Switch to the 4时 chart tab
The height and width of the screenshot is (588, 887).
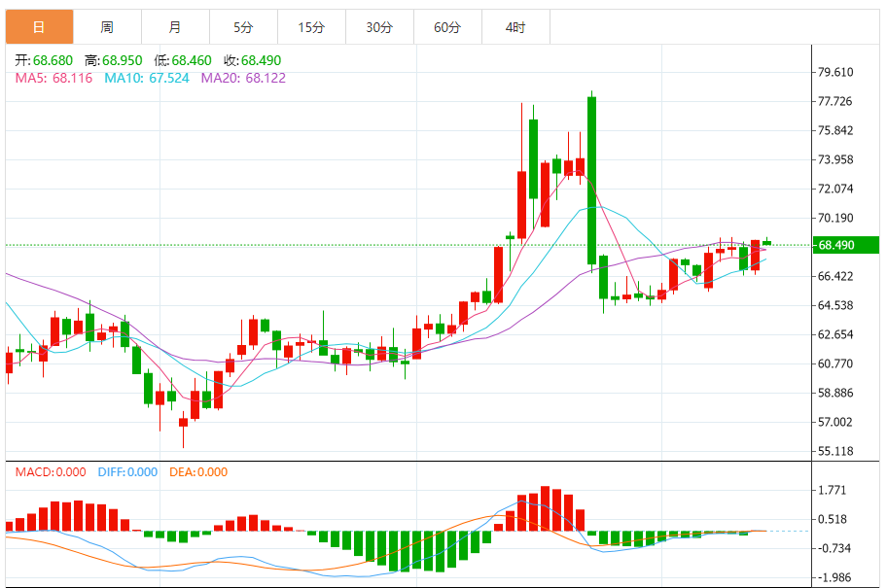point(515,26)
